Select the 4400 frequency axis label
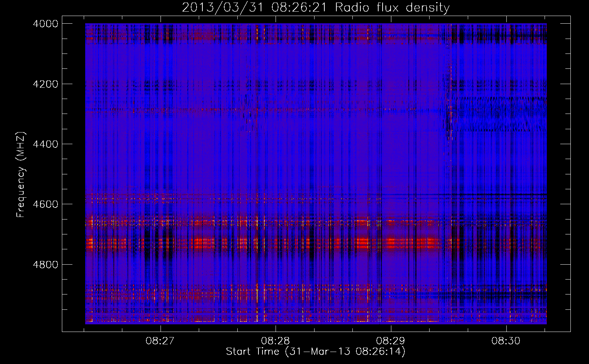Image resolution: width=589 pixels, height=364 pixels. point(45,144)
